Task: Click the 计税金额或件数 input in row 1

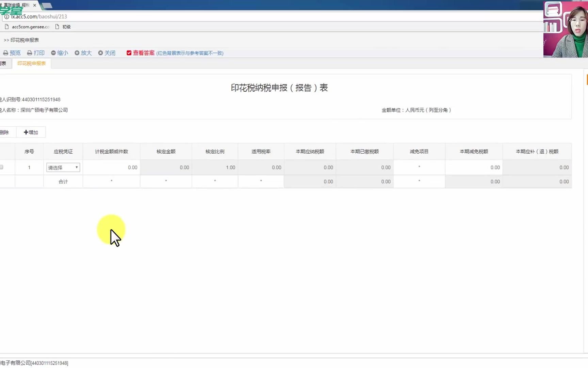Action: click(112, 167)
